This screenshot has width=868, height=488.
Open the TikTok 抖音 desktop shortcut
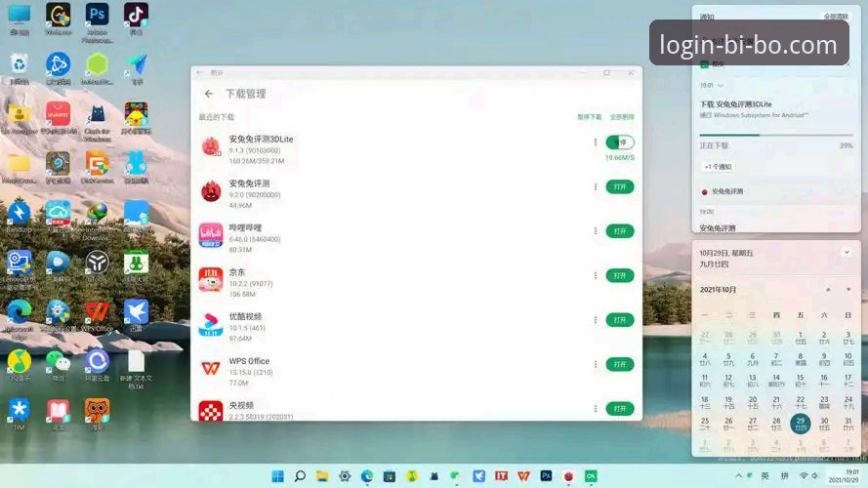136,20
